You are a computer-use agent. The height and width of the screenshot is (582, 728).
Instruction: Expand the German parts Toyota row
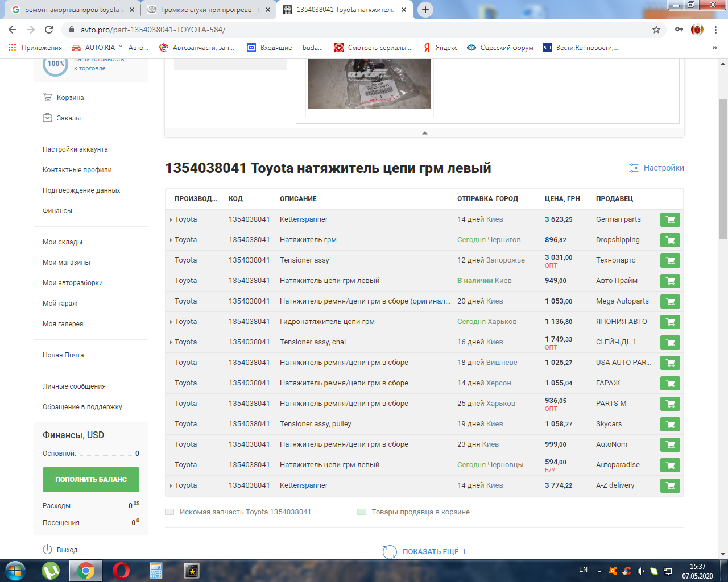coord(171,220)
